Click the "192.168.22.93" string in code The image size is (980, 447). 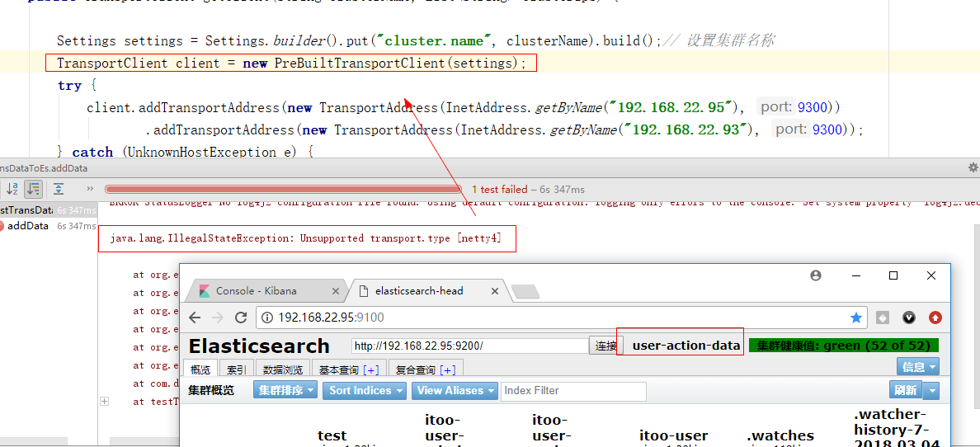click(x=690, y=130)
